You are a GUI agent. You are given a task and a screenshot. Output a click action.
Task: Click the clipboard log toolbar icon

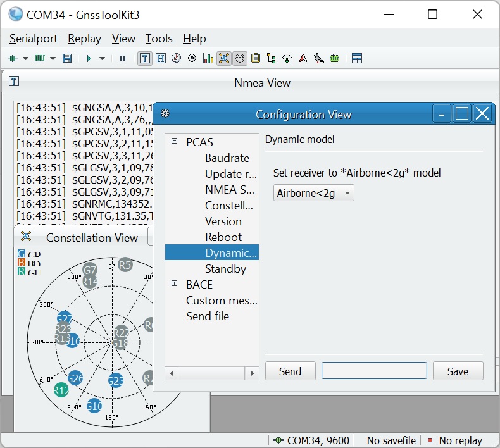tap(256, 58)
